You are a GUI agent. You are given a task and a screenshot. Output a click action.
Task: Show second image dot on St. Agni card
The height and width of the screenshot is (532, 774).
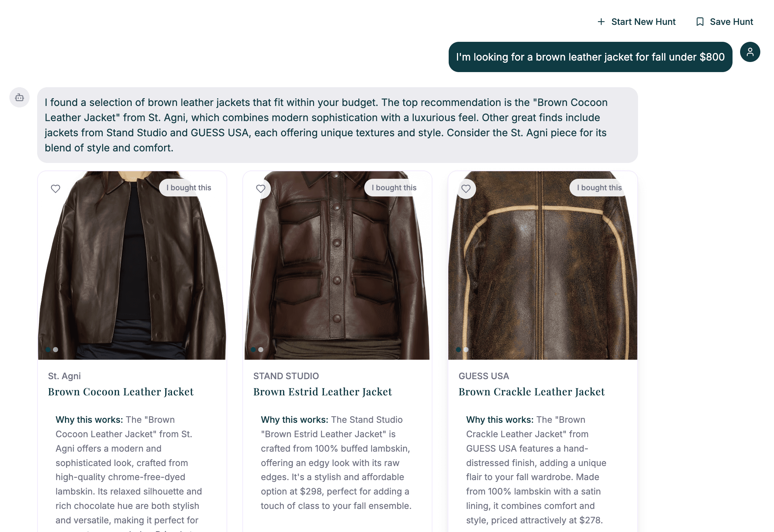point(56,350)
